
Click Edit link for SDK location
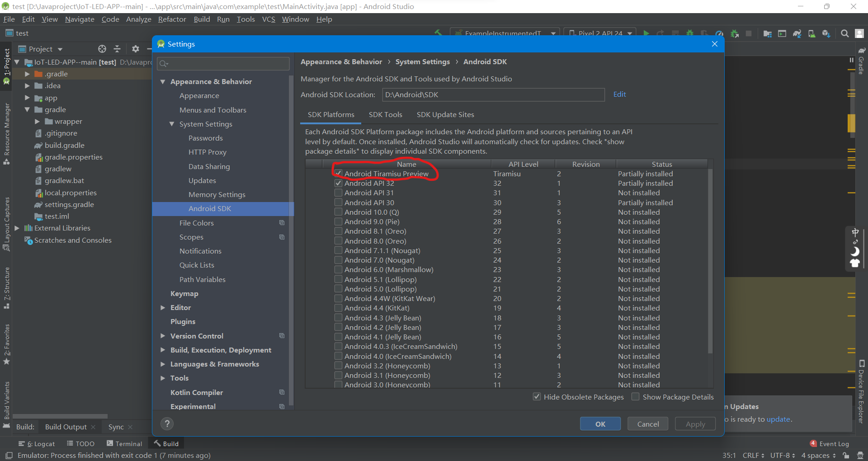(619, 94)
